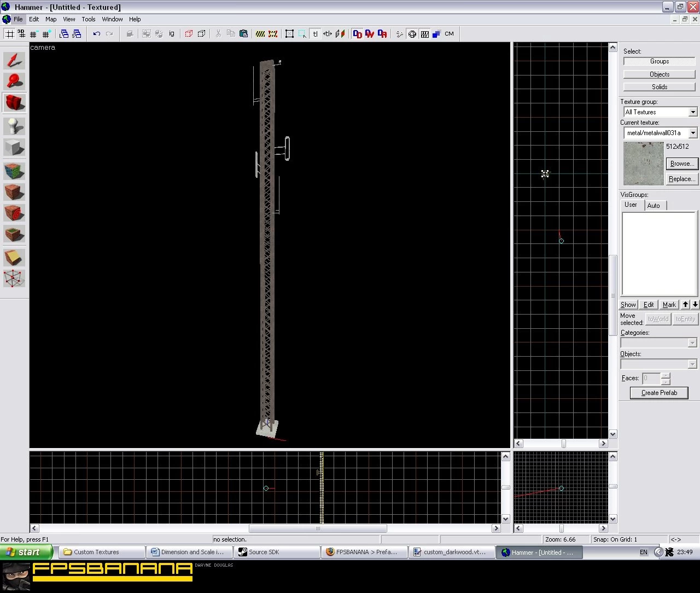
Task: Choose the Entity tool with lightbulb icon
Action: [15, 126]
